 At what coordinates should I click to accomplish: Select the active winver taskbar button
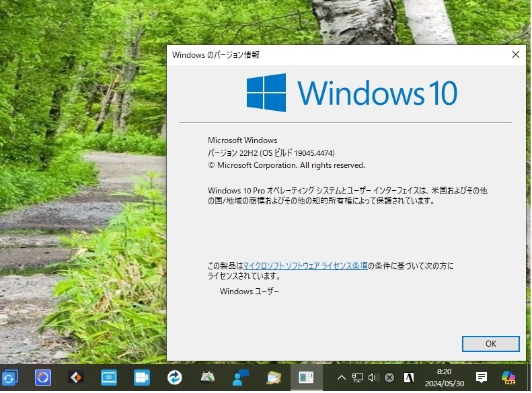point(307,378)
